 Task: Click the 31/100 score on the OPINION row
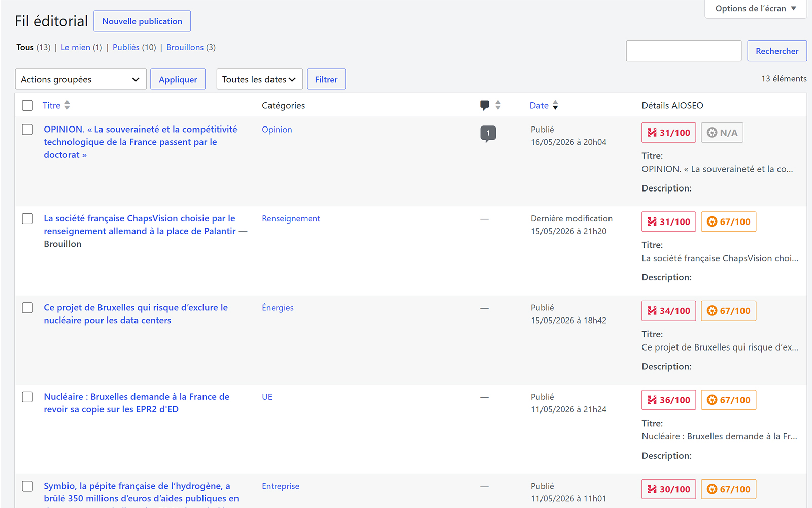pos(669,133)
